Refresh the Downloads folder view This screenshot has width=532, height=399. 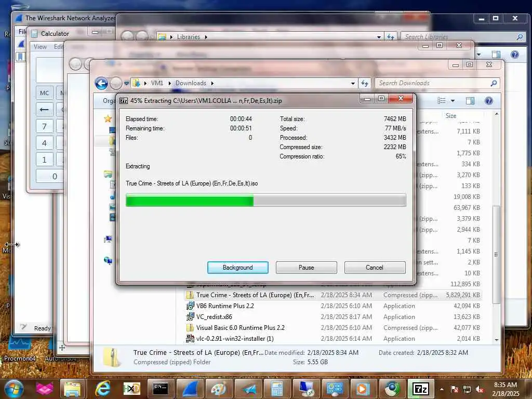364,84
